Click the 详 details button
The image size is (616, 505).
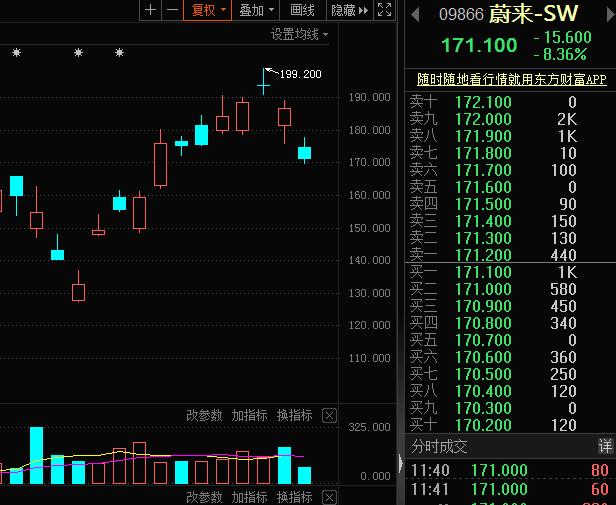click(x=605, y=446)
